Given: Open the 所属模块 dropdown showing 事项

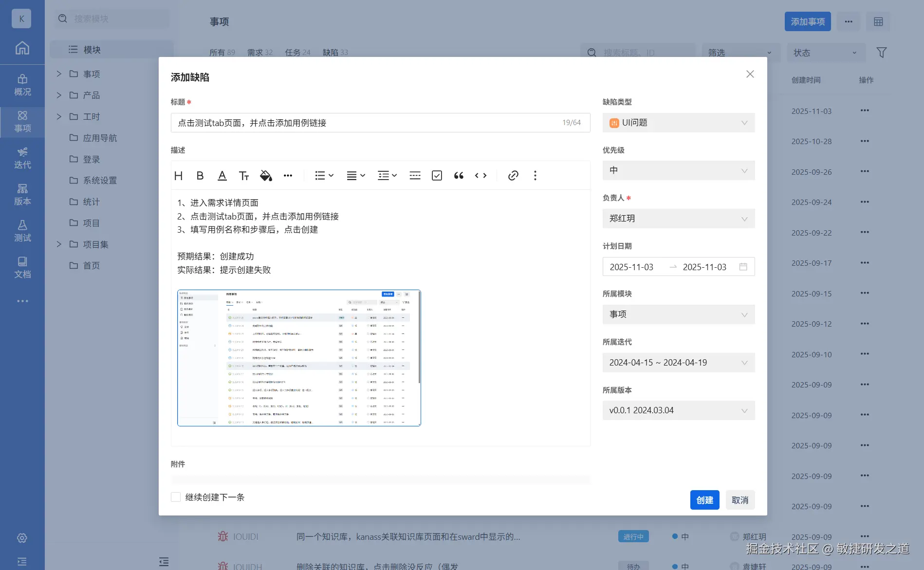Looking at the screenshot, I should pos(679,314).
